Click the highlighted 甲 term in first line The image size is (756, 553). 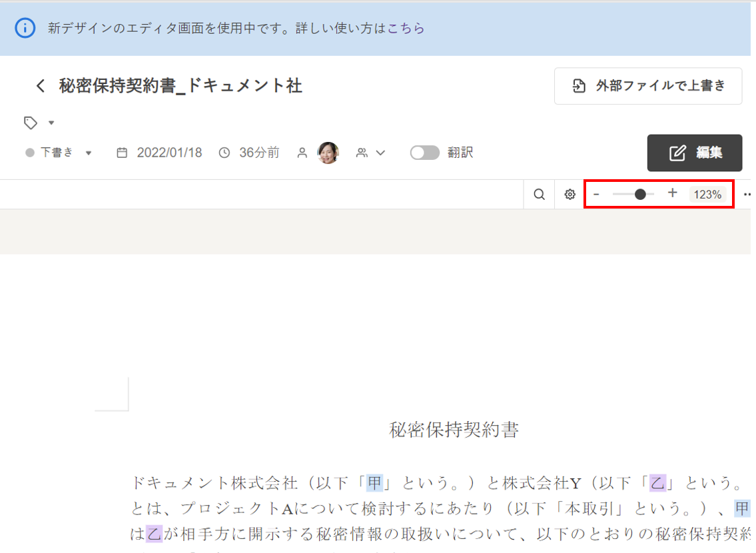click(375, 482)
